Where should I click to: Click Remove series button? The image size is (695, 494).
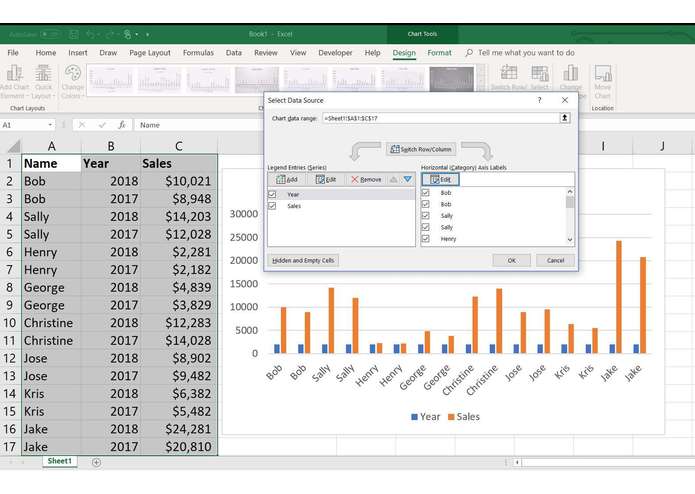point(366,179)
